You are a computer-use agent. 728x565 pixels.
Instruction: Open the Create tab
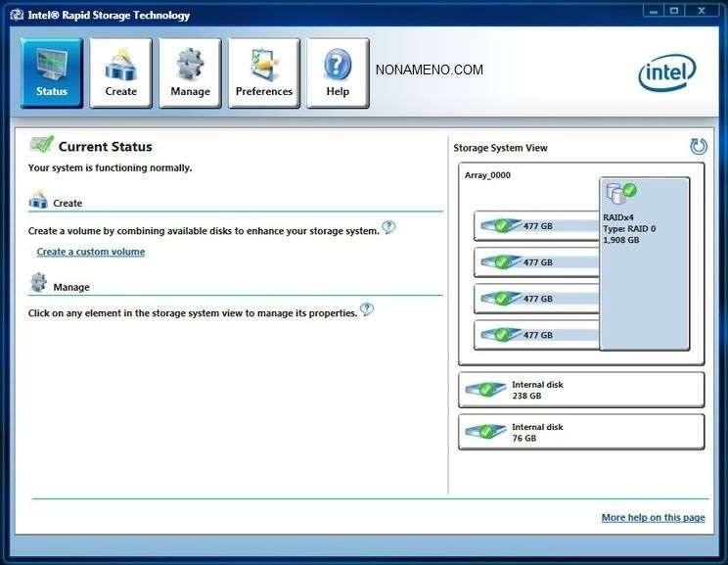[121, 72]
